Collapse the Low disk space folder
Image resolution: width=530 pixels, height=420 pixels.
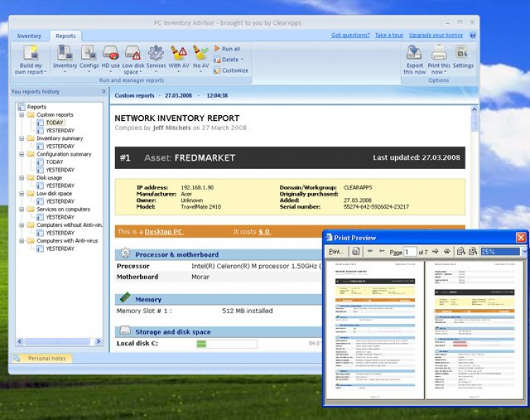22,194
